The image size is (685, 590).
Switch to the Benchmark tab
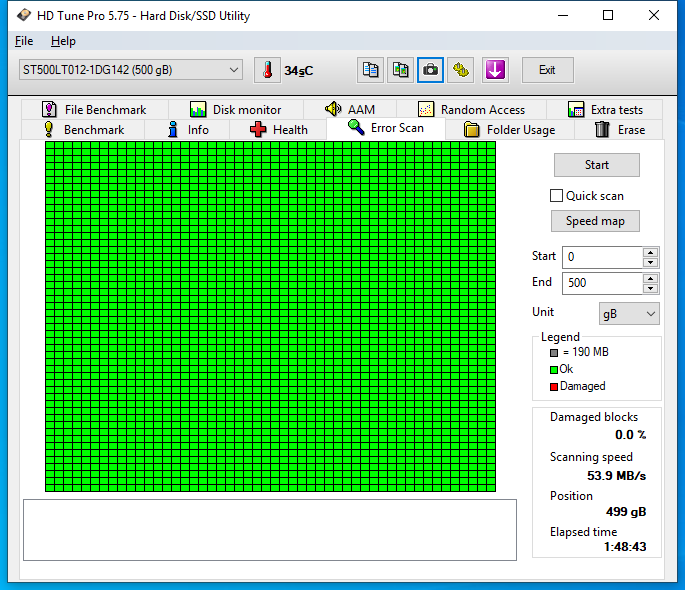[83, 130]
